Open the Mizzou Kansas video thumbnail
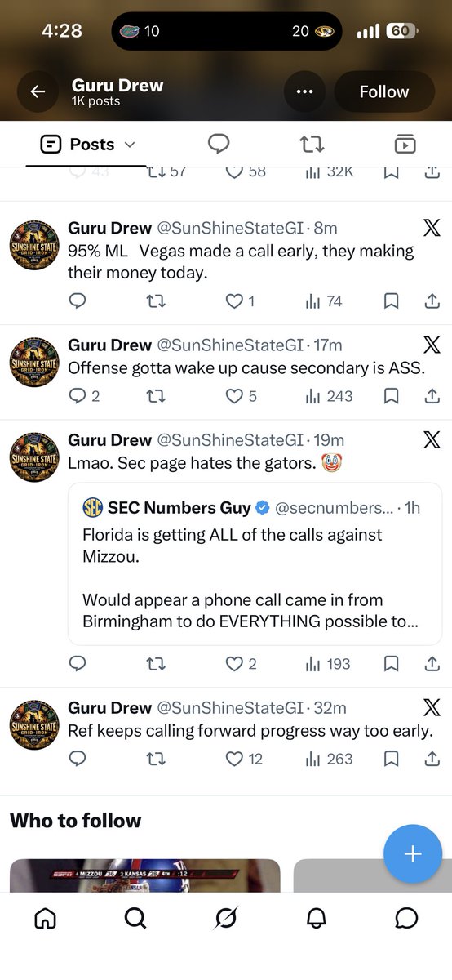Screen dimensions: 452x980 (x=145, y=875)
